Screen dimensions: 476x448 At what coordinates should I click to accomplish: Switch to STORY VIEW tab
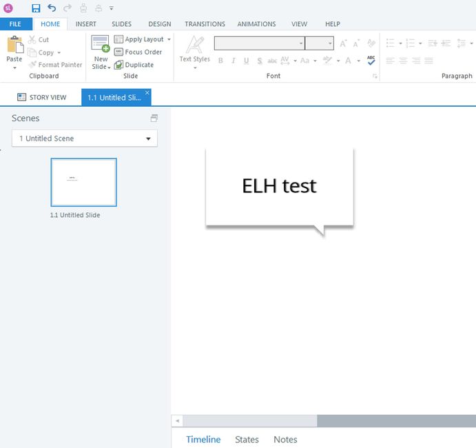(x=42, y=97)
